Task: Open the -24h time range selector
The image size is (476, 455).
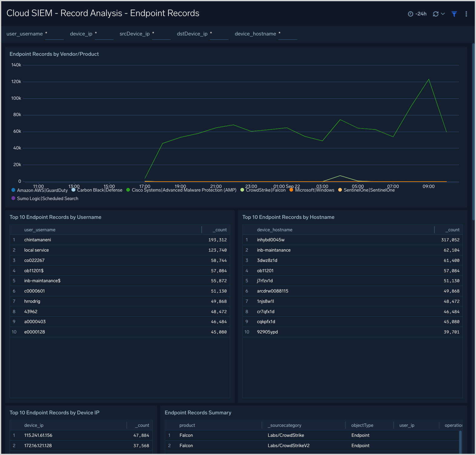Action: click(421, 14)
